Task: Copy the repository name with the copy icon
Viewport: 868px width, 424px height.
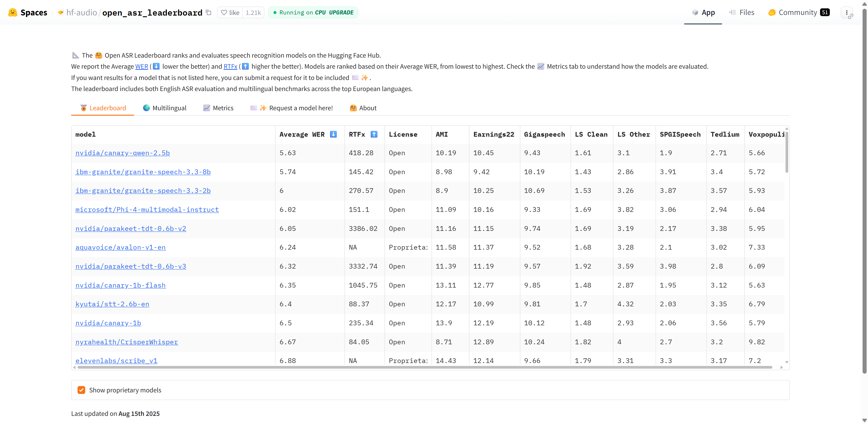Action: [x=209, y=12]
